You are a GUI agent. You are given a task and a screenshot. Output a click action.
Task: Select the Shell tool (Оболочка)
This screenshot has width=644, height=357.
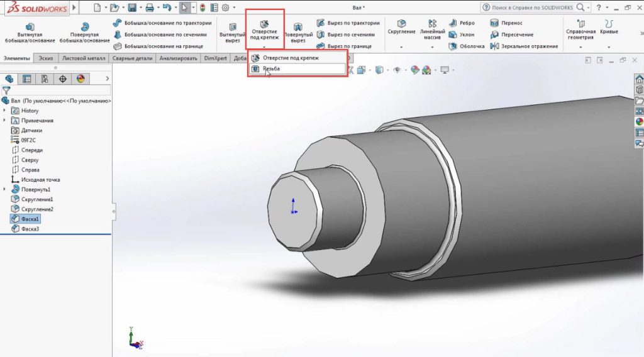[467, 46]
